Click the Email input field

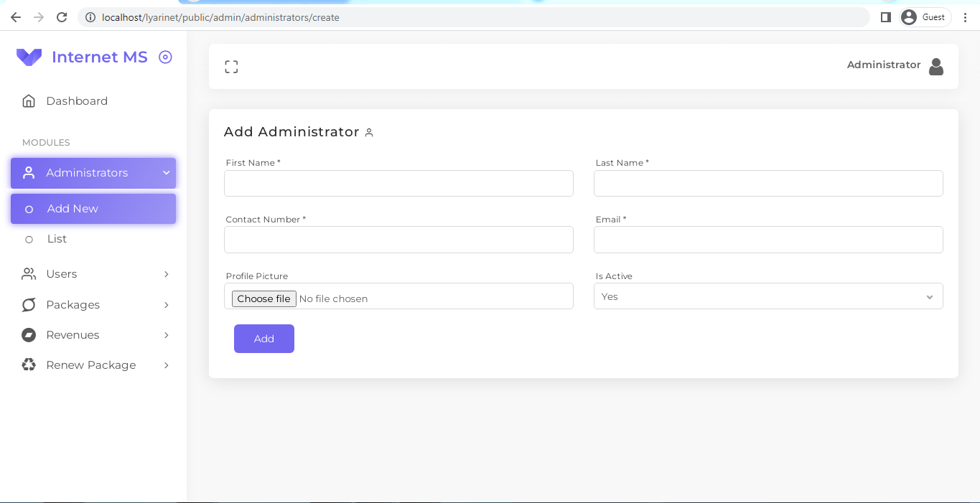(x=768, y=239)
